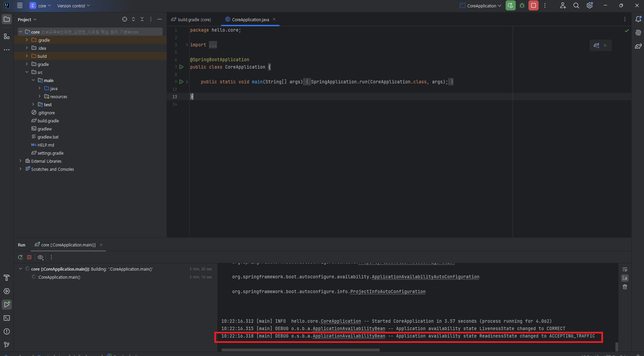644x356 pixels.
Task: Switch to build.gradle (core) tab
Action: pos(191,19)
